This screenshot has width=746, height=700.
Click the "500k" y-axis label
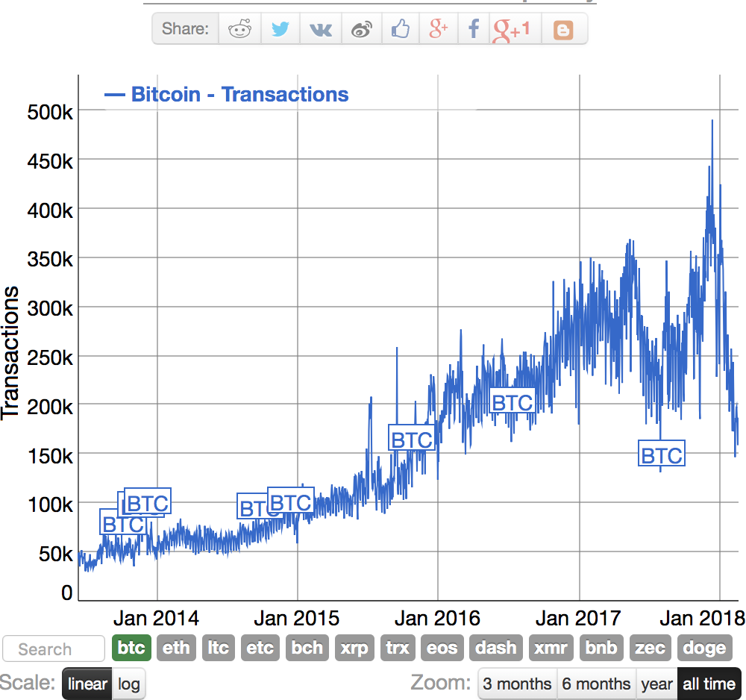50,113
